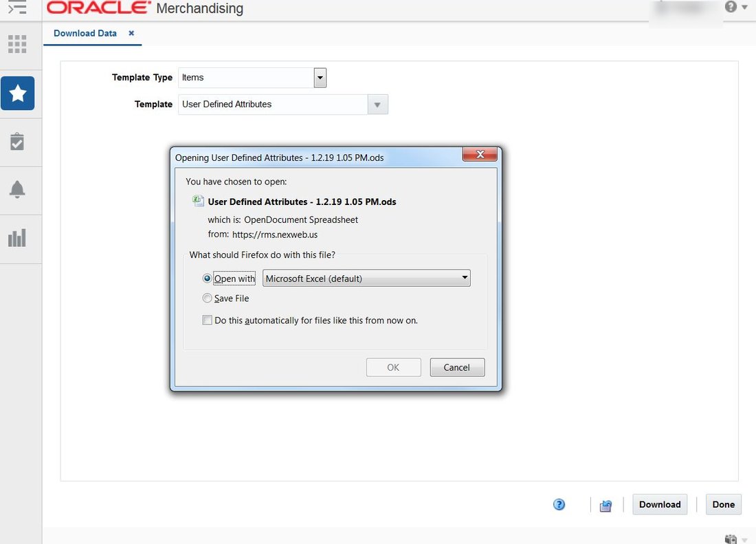Expand the Template dropdown arrow
Viewport: 756px width, 544px height.
377,105
